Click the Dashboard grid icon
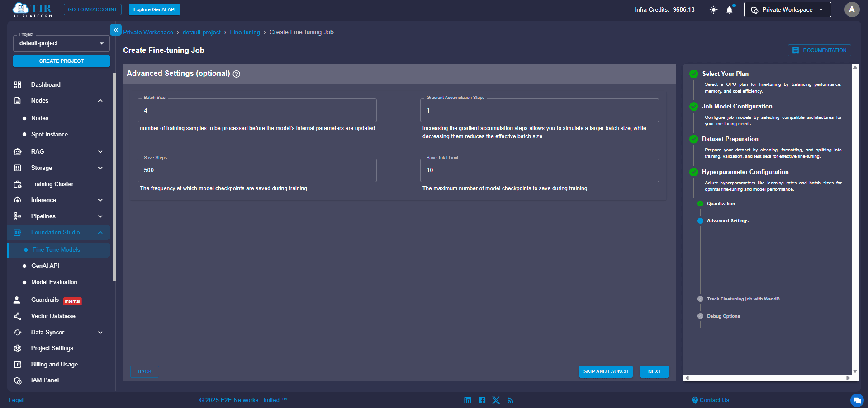 (x=18, y=84)
